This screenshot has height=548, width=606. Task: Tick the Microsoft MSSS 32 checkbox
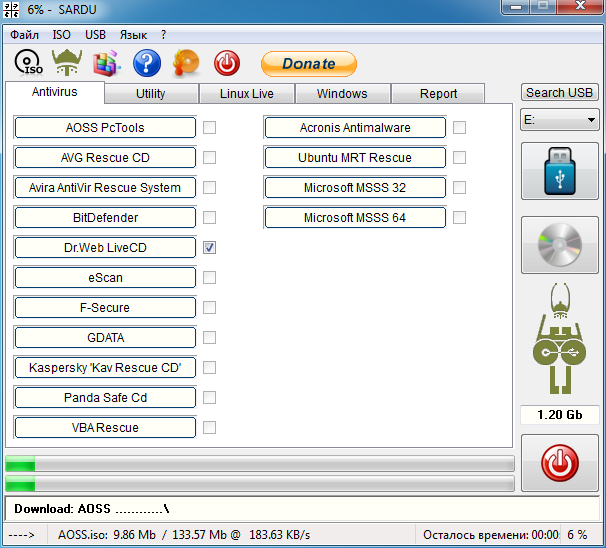(460, 188)
